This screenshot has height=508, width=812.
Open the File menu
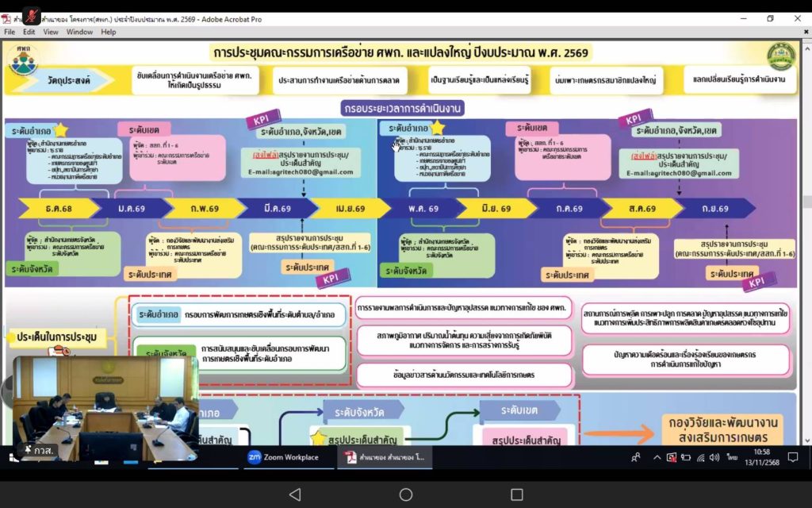pyautogui.click(x=10, y=32)
